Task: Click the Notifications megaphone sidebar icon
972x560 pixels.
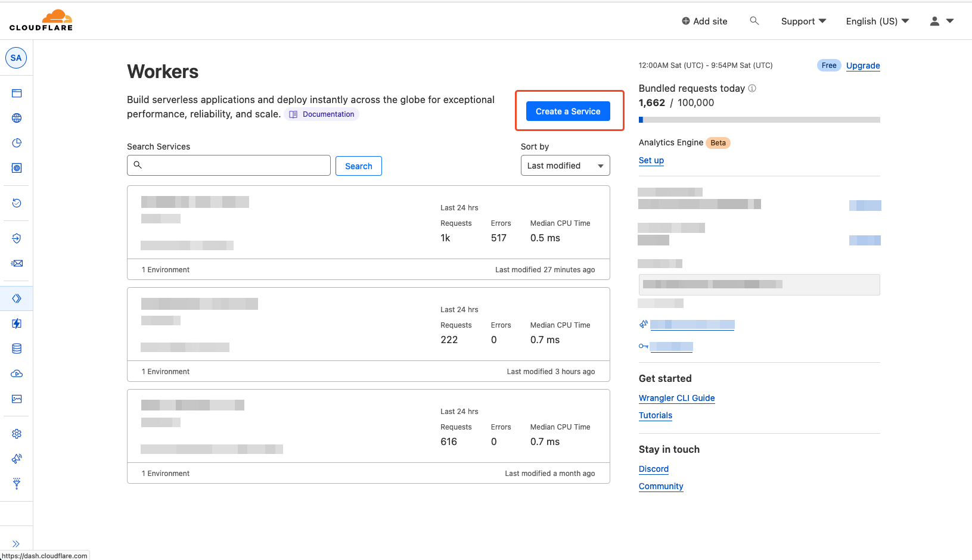Action: pyautogui.click(x=16, y=459)
